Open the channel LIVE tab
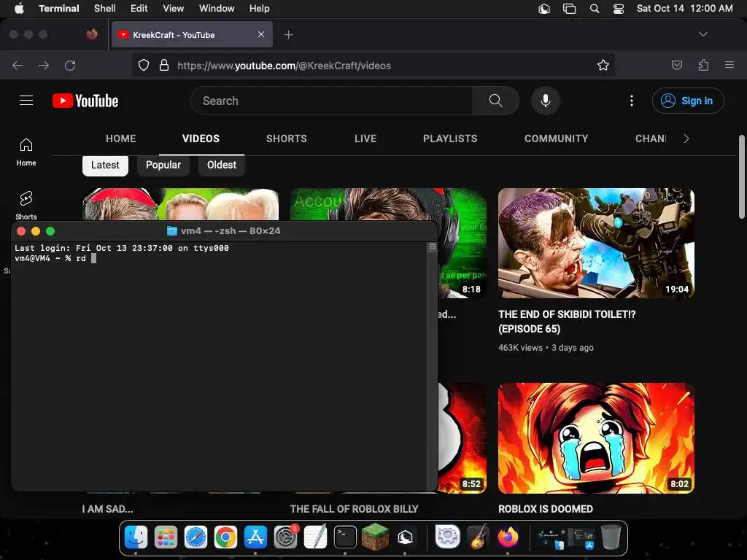747x560 pixels. [365, 139]
